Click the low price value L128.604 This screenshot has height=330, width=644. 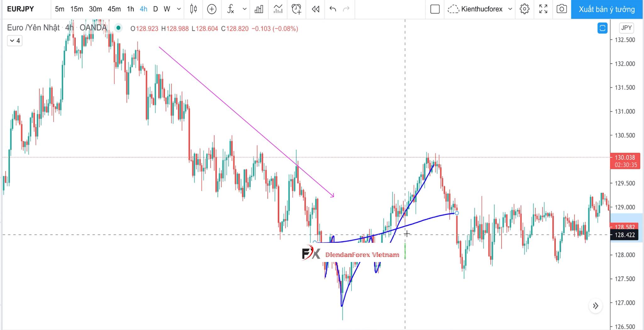[205, 29]
